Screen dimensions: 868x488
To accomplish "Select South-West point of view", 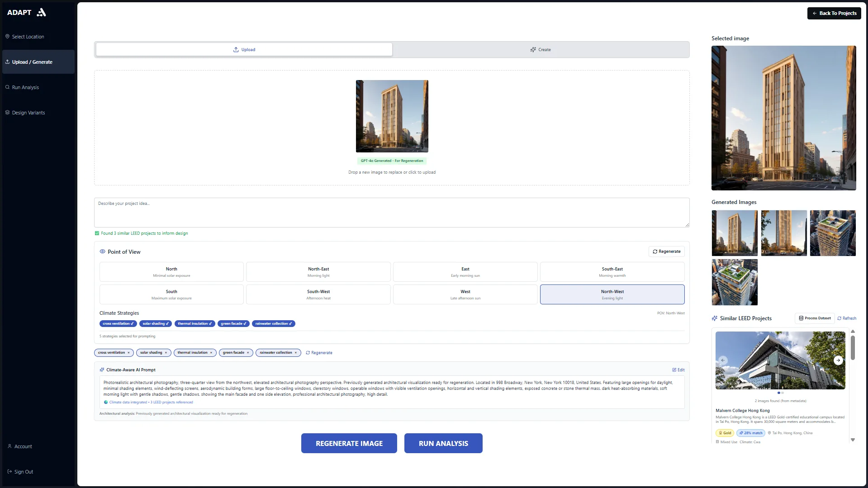I will (318, 294).
